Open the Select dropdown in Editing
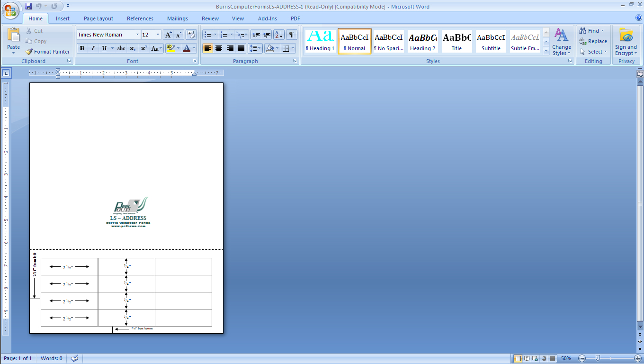 coord(593,52)
